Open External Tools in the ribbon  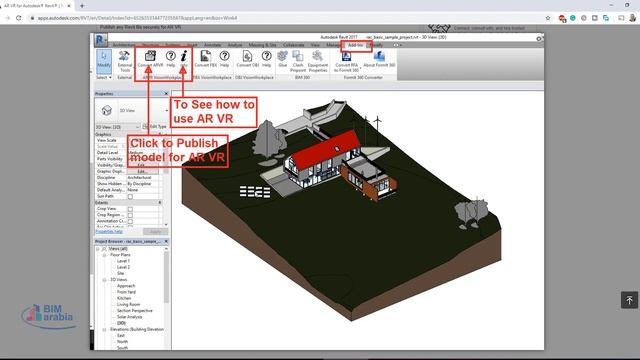[124, 61]
